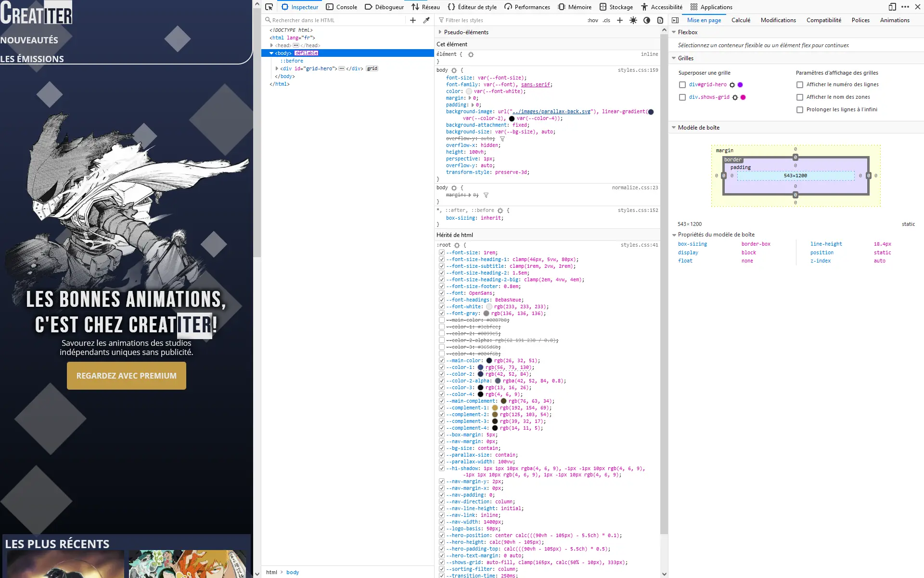Uncheck the --complement-1 declaration

441,407
